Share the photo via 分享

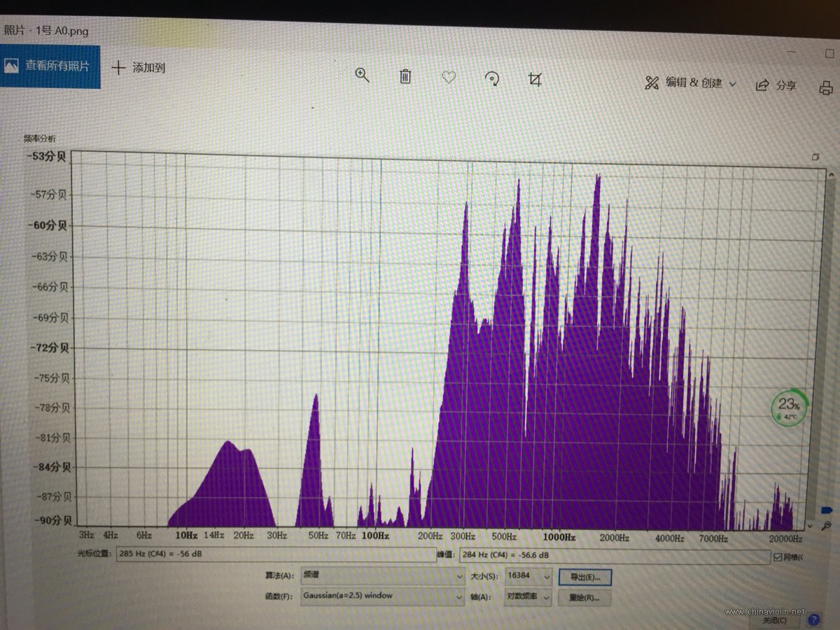click(776, 85)
